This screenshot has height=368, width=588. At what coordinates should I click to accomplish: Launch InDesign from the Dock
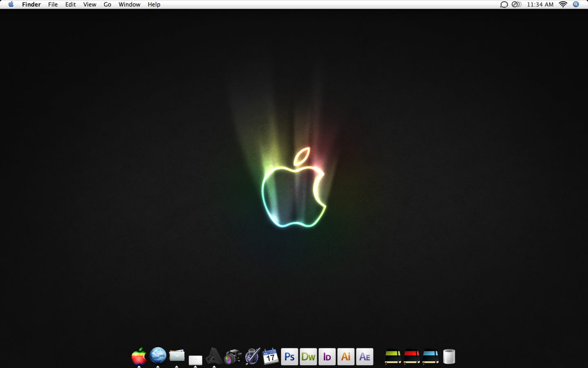327,357
